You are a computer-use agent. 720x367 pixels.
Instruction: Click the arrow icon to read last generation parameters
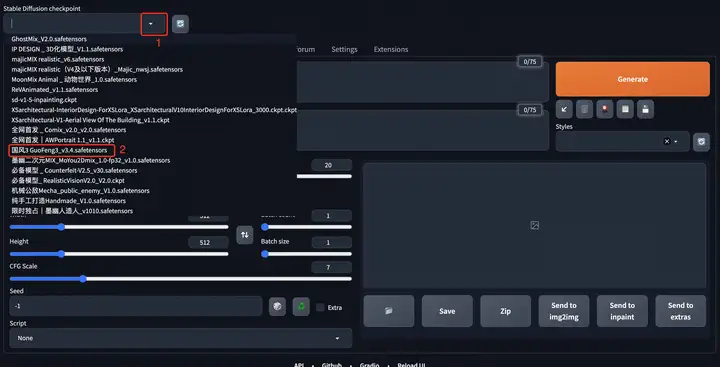pyautogui.click(x=564, y=109)
